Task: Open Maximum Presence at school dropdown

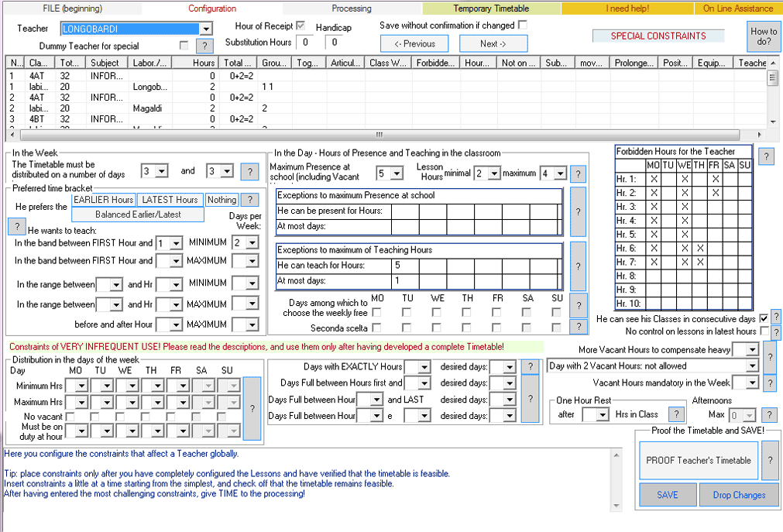Action: pyautogui.click(x=397, y=173)
